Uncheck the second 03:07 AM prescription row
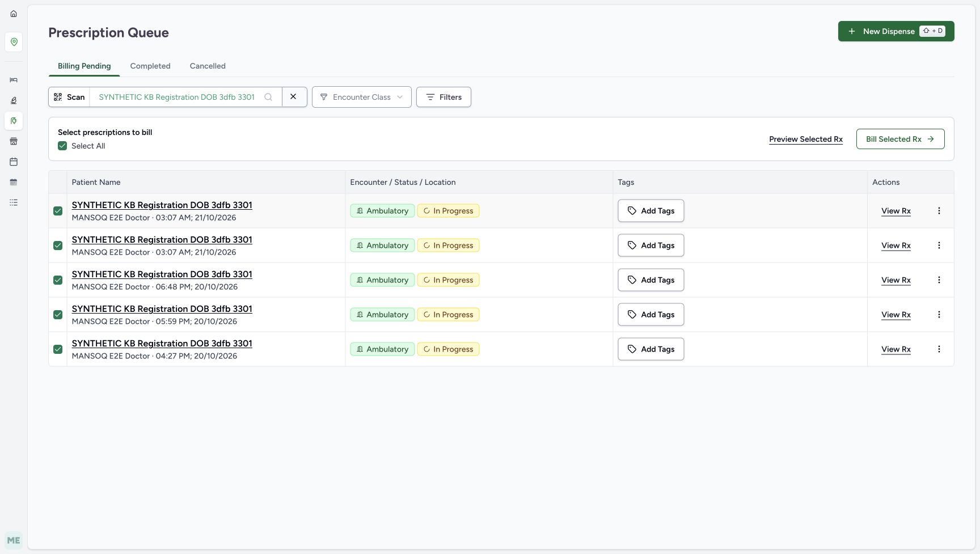This screenshot has width=980, height=554. click(58, 246)
